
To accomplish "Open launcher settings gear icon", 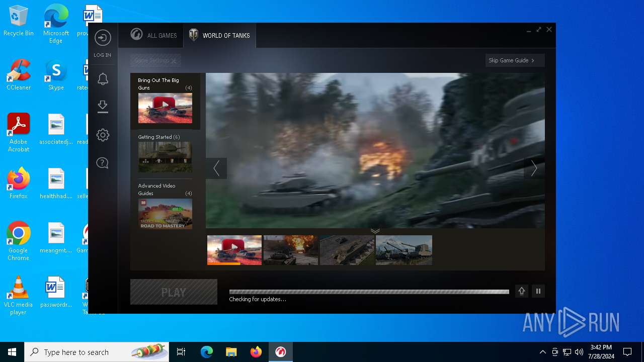I will (x=103, y=135).
